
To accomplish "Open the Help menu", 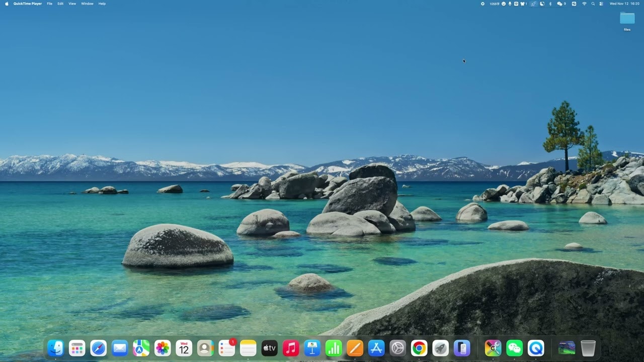I will 102,4.
